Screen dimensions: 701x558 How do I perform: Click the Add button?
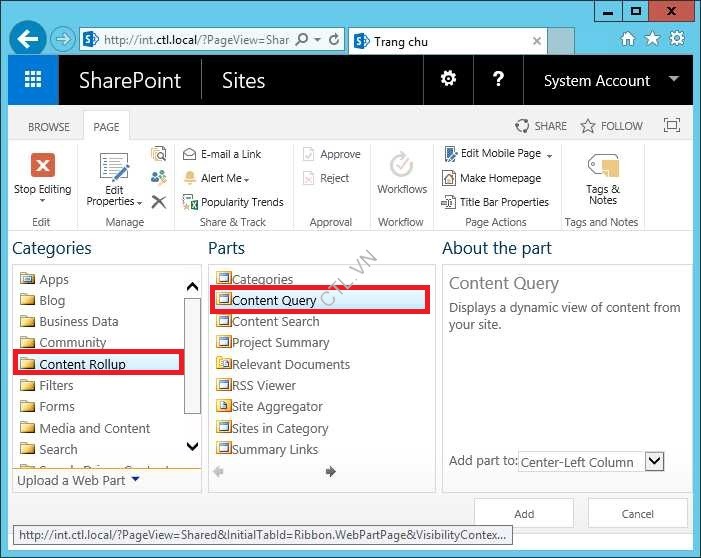[x=524, y=514]
